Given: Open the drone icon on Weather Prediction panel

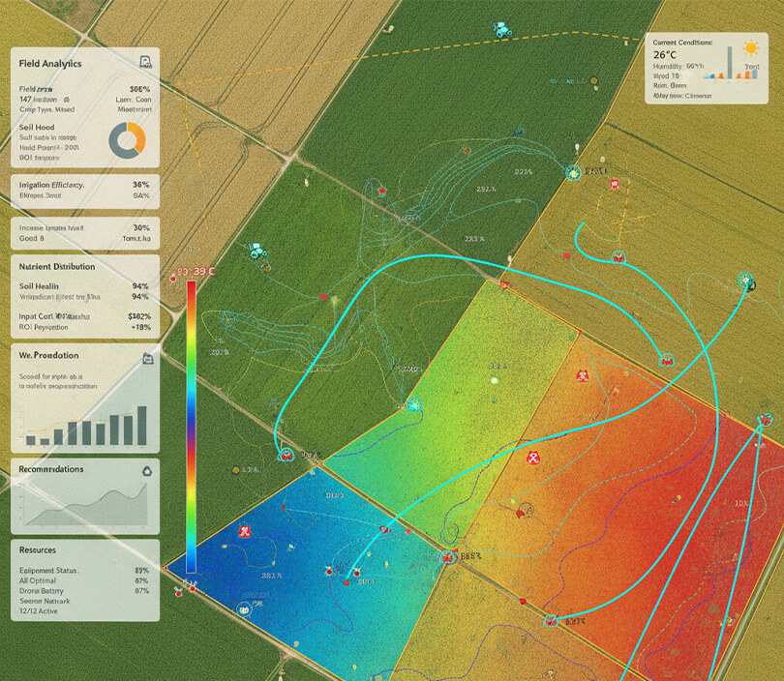Looking at the screenshot, I should click(145, 358).
